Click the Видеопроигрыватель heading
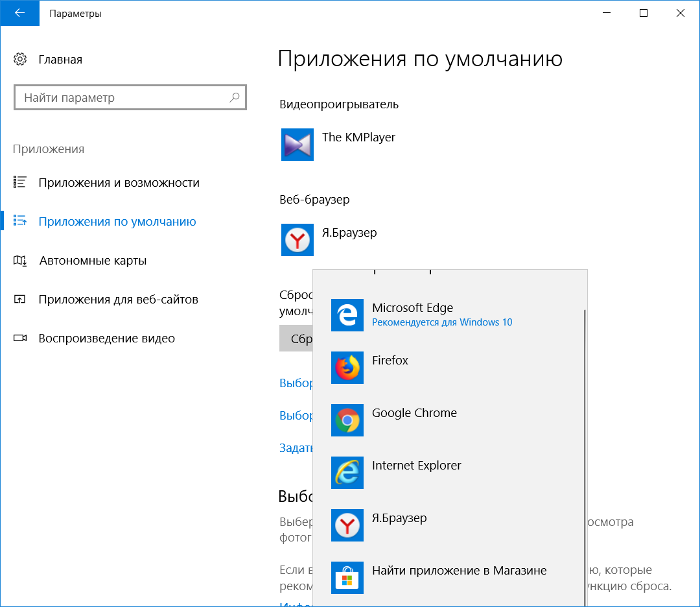 [x=339, y=104]
